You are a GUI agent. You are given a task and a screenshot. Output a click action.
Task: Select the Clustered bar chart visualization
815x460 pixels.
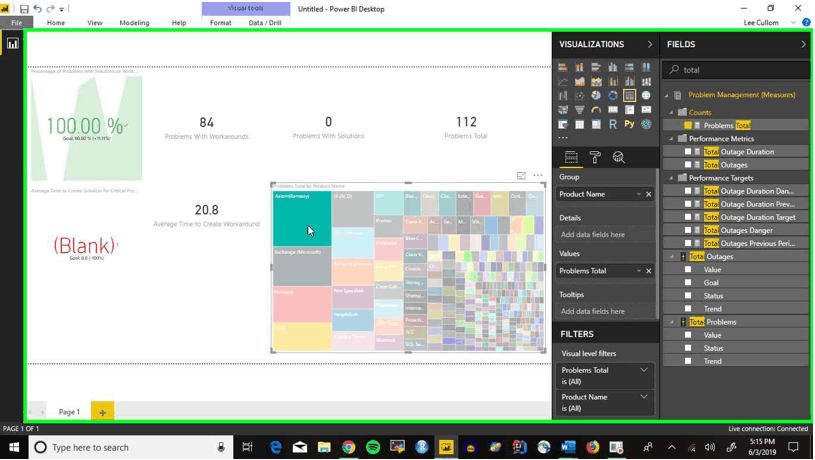[596, 67]
